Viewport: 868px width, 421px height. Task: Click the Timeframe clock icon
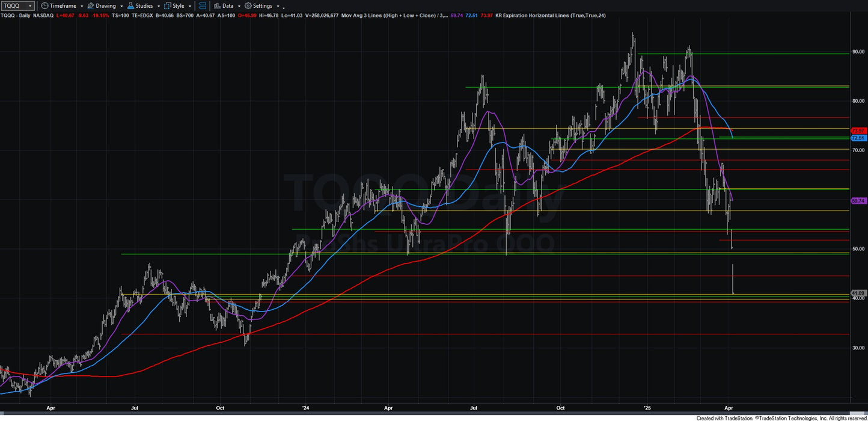pos(44,6)
